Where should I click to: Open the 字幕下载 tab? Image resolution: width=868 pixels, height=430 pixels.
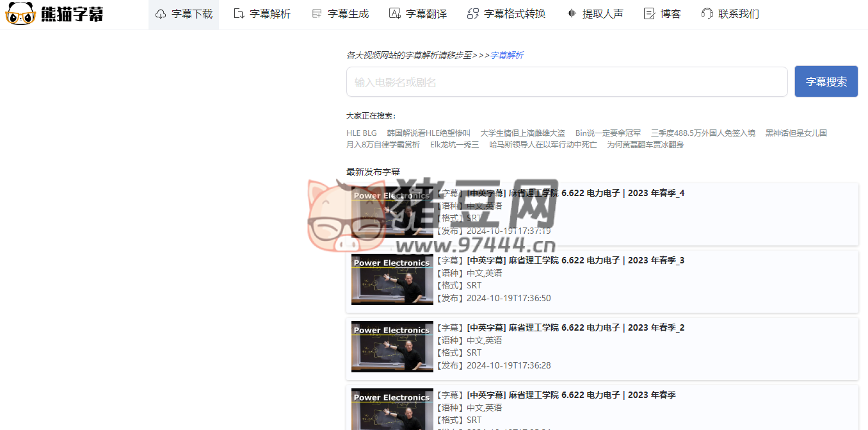(x=191, y=14)
